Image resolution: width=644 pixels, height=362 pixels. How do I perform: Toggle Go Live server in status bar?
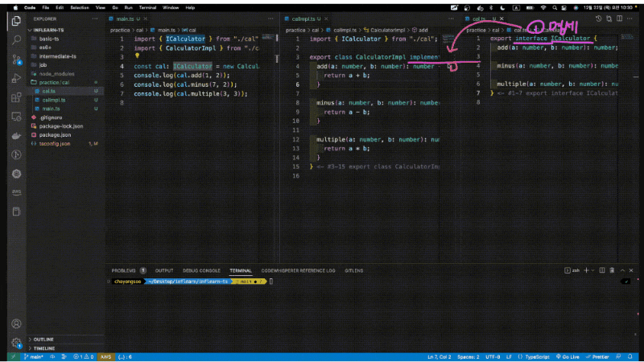point(568,356)
